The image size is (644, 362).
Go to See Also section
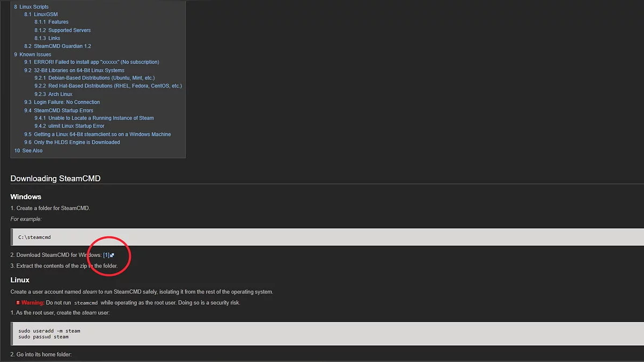pyautogui.click(x=32, y=151)
